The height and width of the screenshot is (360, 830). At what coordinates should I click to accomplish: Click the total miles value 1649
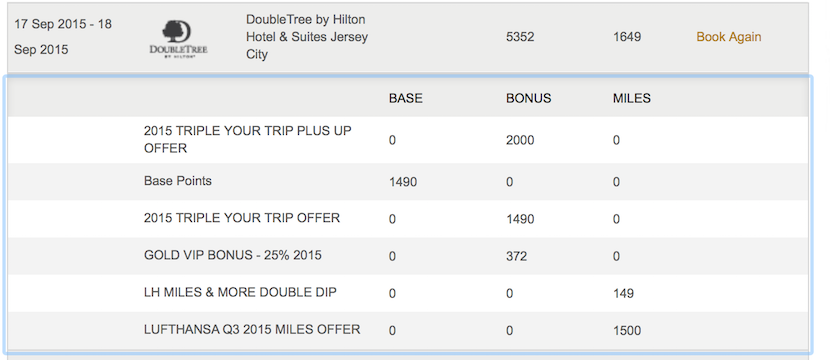click(627, 37)
